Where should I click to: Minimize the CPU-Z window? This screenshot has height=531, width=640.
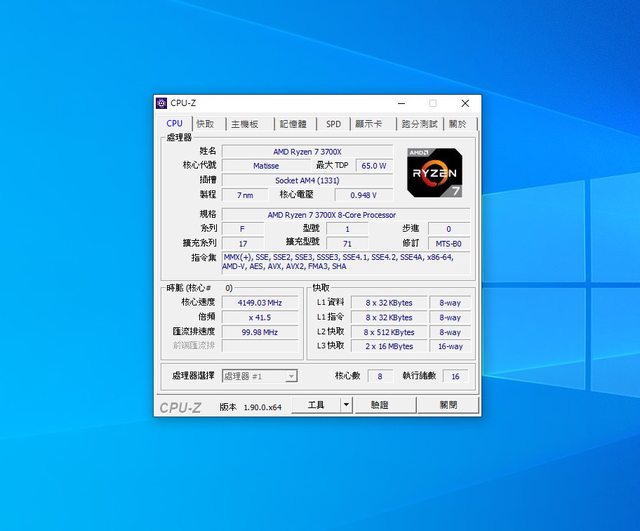(401, 103)
